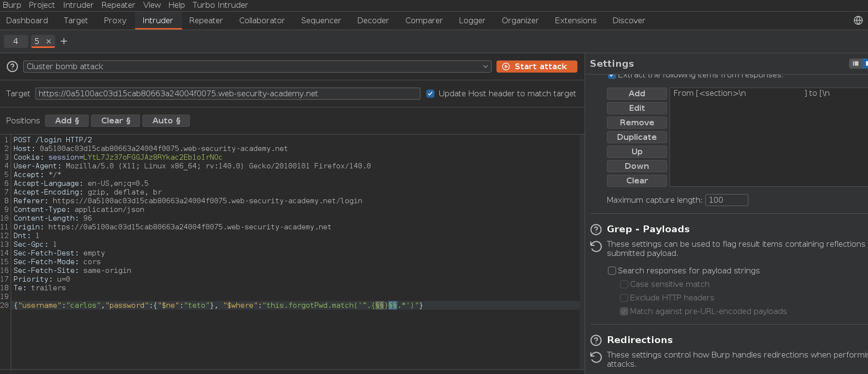Screen dimensions: 868x374
Task: Open the Repeater menu in menu bar
Action: [x=118, y=5]
